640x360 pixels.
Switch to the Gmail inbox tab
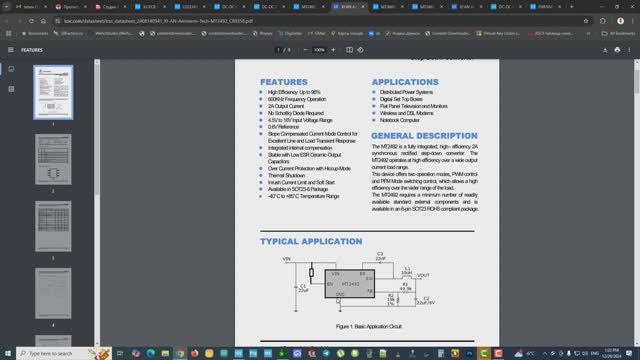click(x=31, y=7)
